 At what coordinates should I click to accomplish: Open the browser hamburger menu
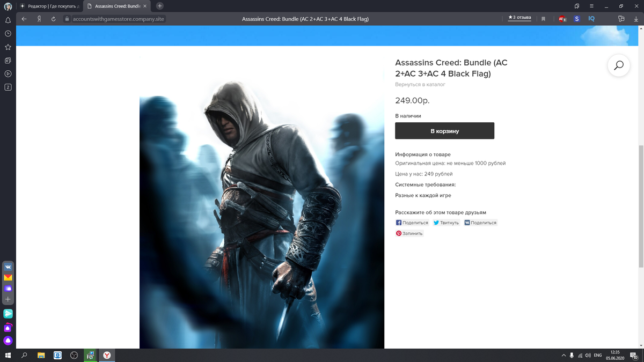tap(591, 5)
